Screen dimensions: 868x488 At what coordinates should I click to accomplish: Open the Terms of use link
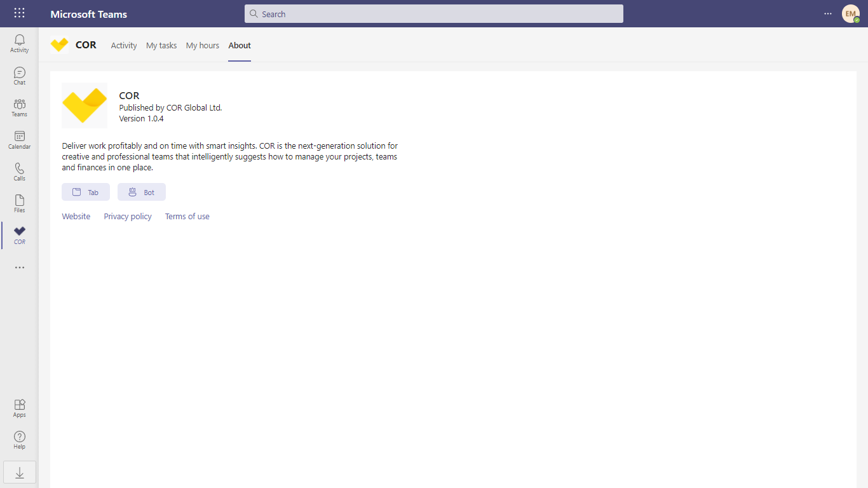(187, 216)
